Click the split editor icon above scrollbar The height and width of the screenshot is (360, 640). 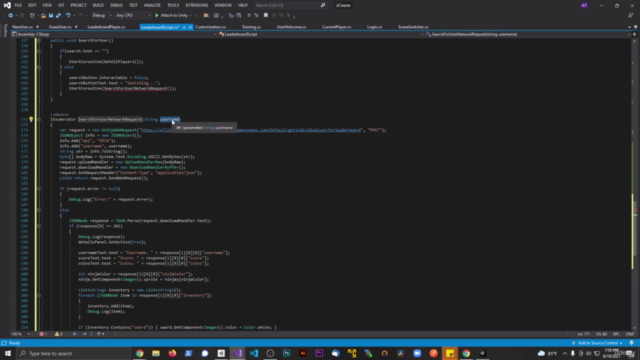[635, 34]
